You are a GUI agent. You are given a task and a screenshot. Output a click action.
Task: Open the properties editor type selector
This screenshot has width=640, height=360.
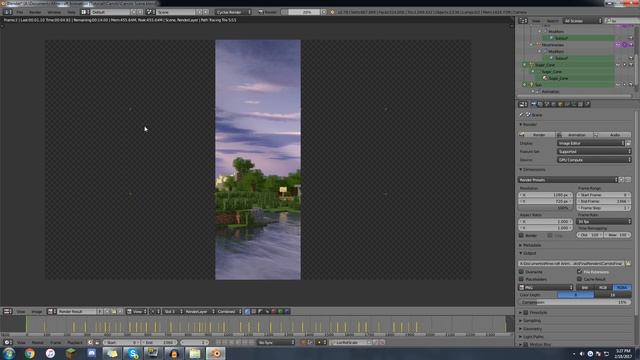pyautogui.click(x=523, y=104)
